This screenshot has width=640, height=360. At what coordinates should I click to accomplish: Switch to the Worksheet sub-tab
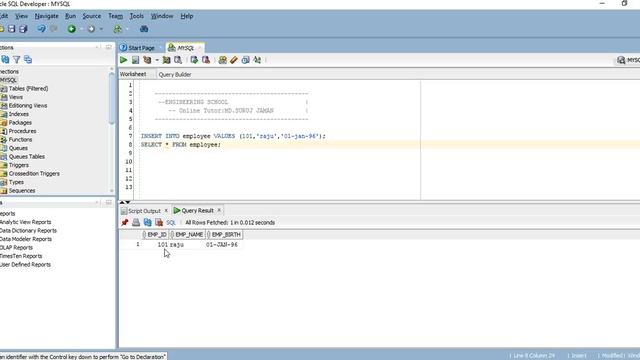[133, 74]
